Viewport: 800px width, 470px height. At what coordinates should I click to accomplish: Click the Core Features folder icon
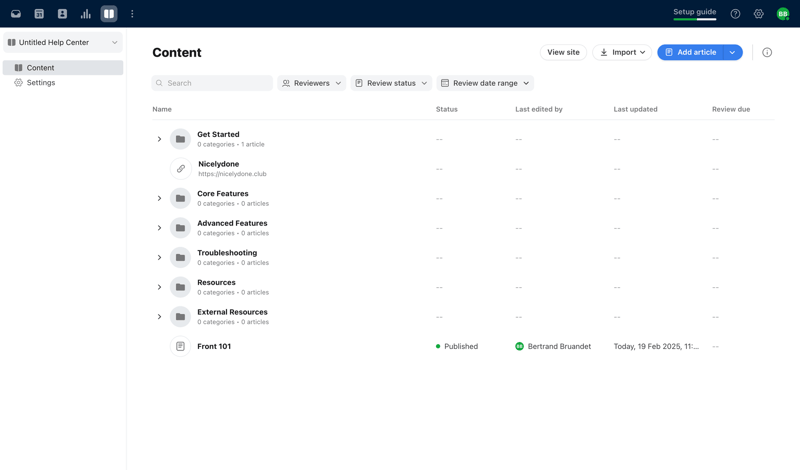[x=180, y=198]
